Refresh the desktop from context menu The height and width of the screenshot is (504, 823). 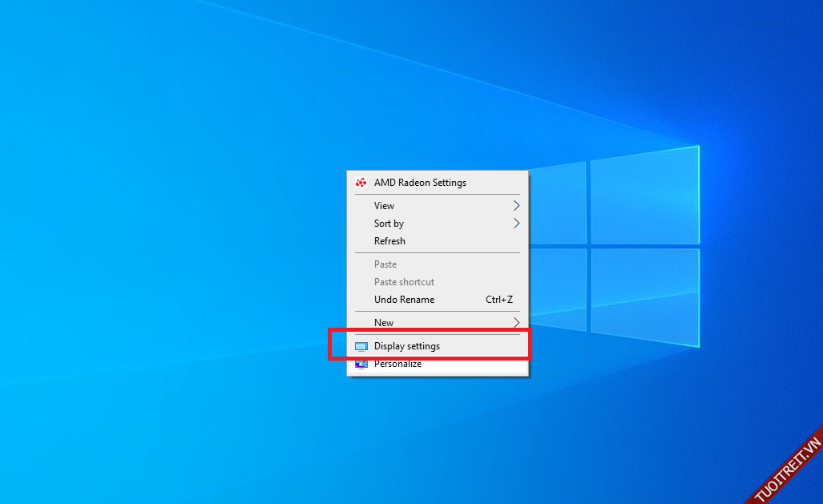[x=389, y=241]
